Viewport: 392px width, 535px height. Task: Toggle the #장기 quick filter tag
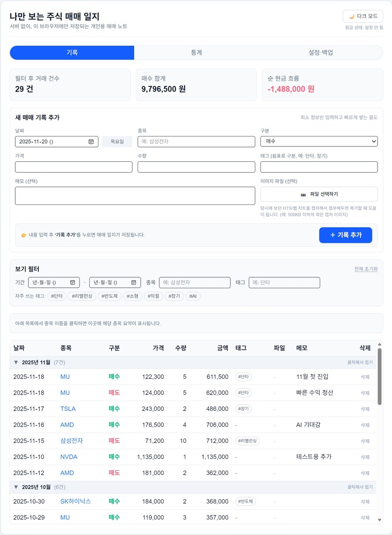tap(174, 296)
